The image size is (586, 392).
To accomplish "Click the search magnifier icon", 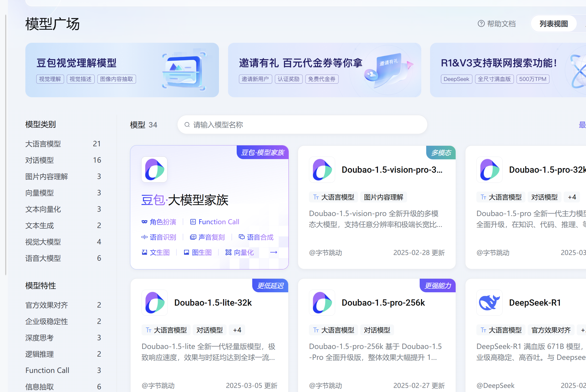I will click(x=187, y=125).
